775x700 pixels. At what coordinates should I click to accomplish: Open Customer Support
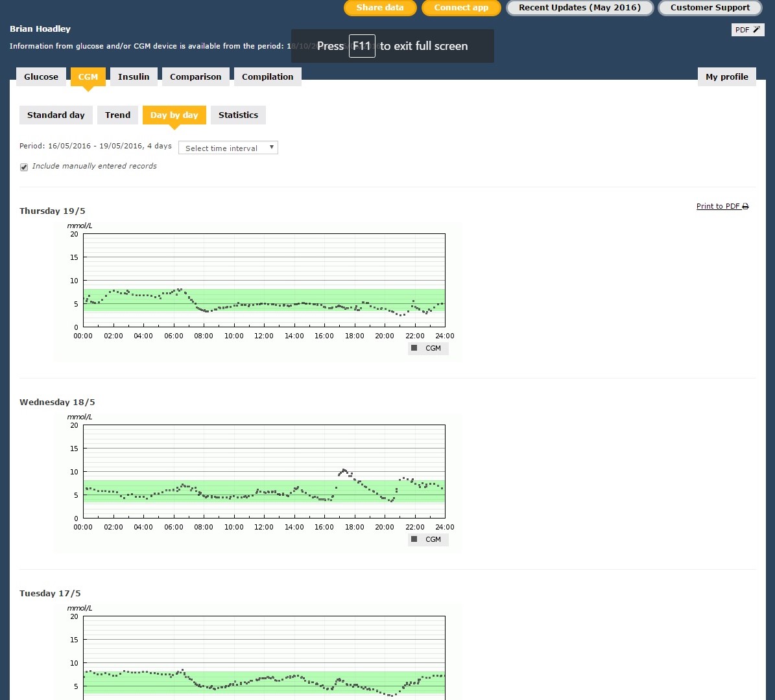pos(709,8)
